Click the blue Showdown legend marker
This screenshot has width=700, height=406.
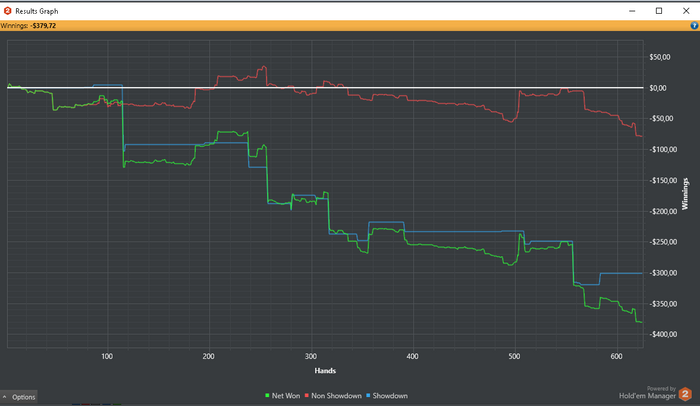tap(368, 396)
